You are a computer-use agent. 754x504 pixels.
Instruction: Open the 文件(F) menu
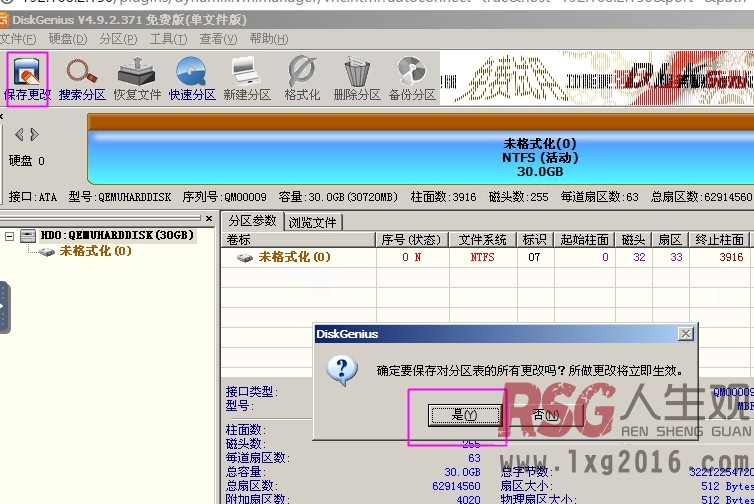click(18, 39)
